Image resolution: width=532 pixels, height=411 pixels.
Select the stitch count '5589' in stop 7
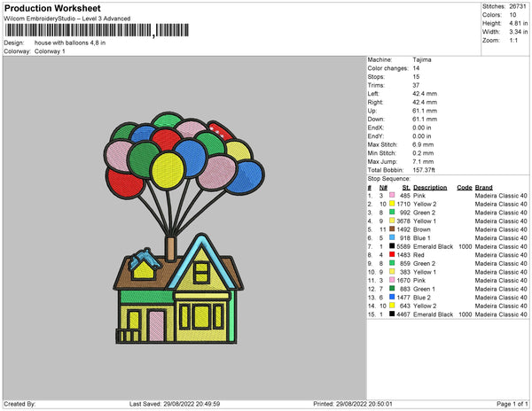point(403,246)
